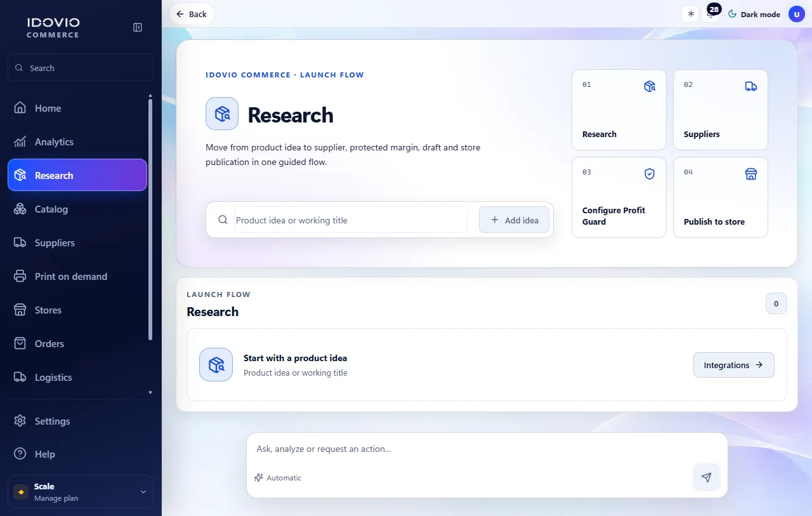Viewport: 812px width, 516px height.
Task: Select step 03 Configure Profit Guard card
Action: coord(619,197)
